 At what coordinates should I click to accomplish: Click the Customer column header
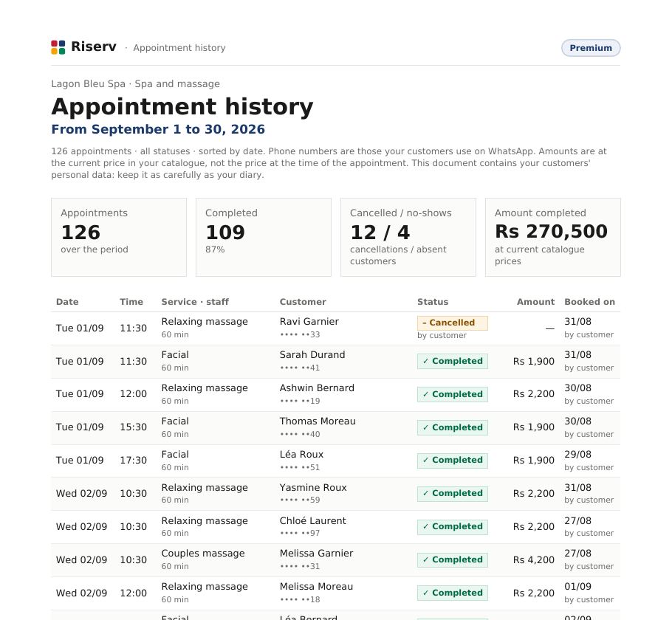point(303,302)
